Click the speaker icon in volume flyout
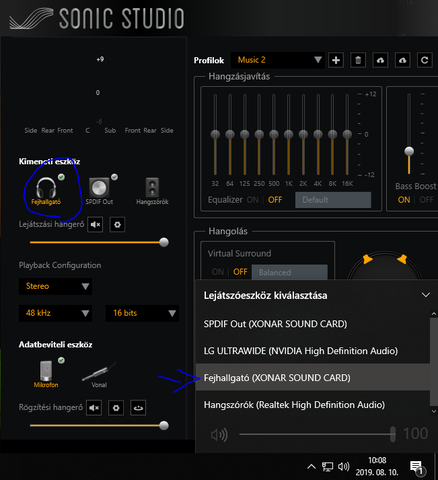 point(219,435)
